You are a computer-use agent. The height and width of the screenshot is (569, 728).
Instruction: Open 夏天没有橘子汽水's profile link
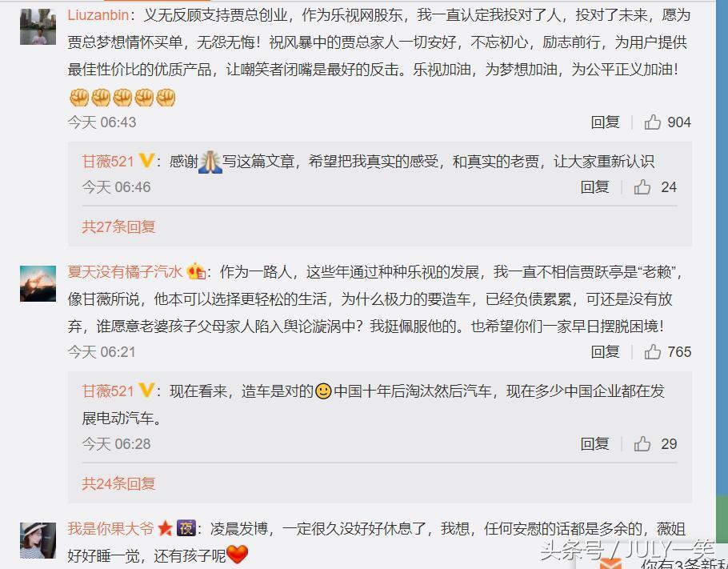pos(125,271)
